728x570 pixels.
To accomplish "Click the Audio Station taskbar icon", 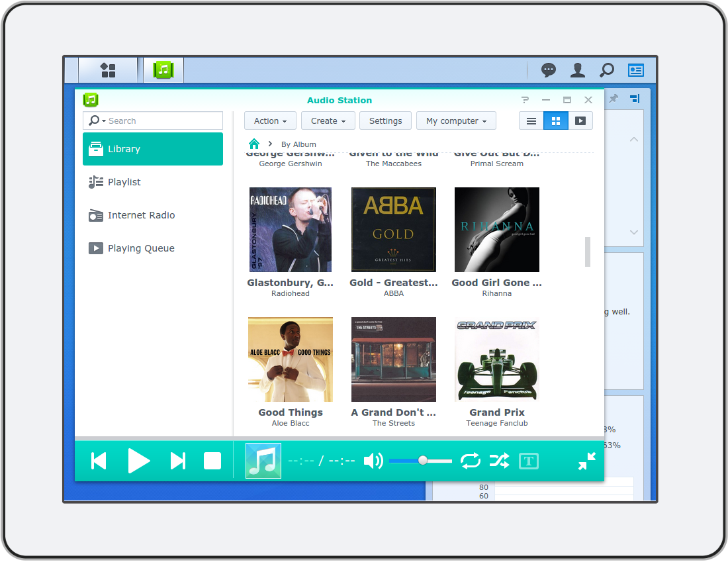I will 163,70.
